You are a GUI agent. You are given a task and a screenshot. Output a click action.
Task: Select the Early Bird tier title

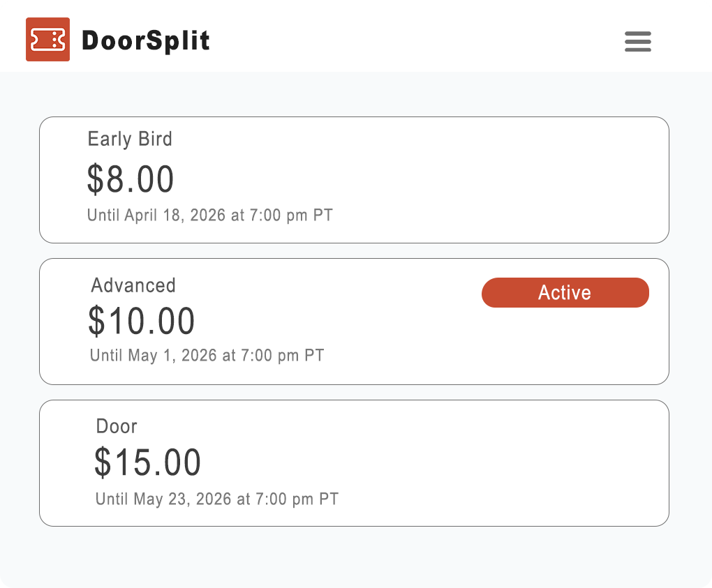pyautogui.click(x=130, y=139)
